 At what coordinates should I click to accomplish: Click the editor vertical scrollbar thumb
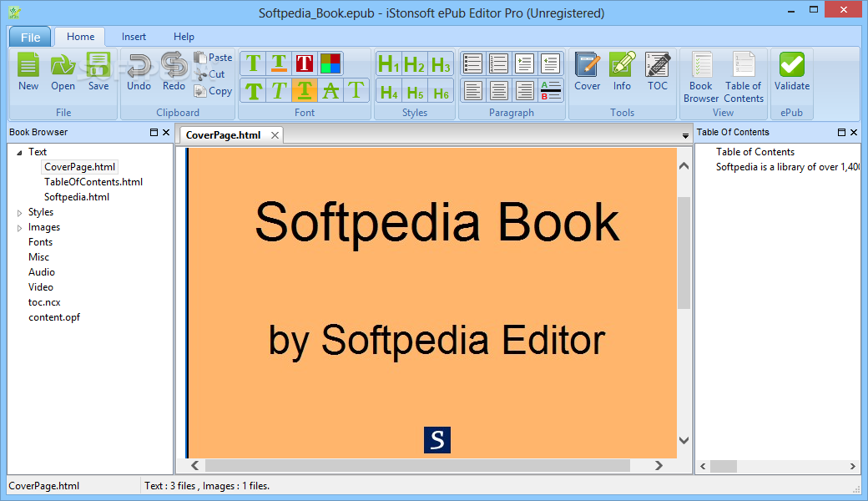coord(684,252)
